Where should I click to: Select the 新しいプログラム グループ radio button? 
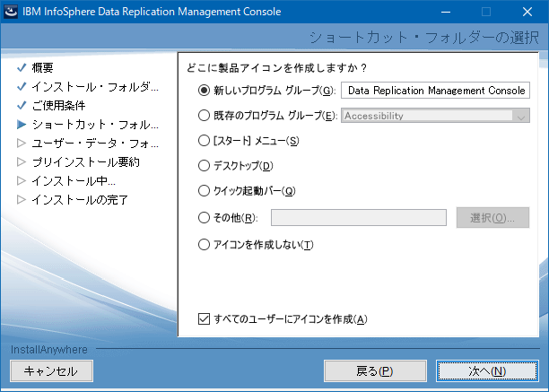204,91
